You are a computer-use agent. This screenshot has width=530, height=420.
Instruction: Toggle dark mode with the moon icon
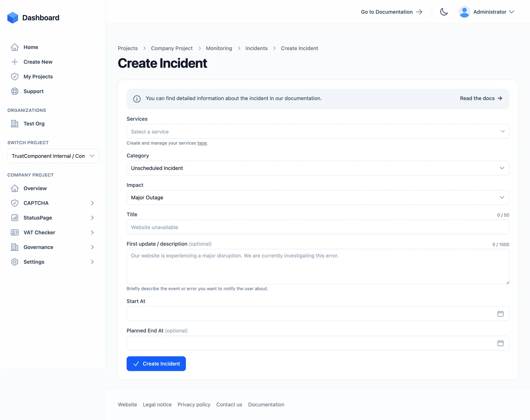(x=444, y=12)
